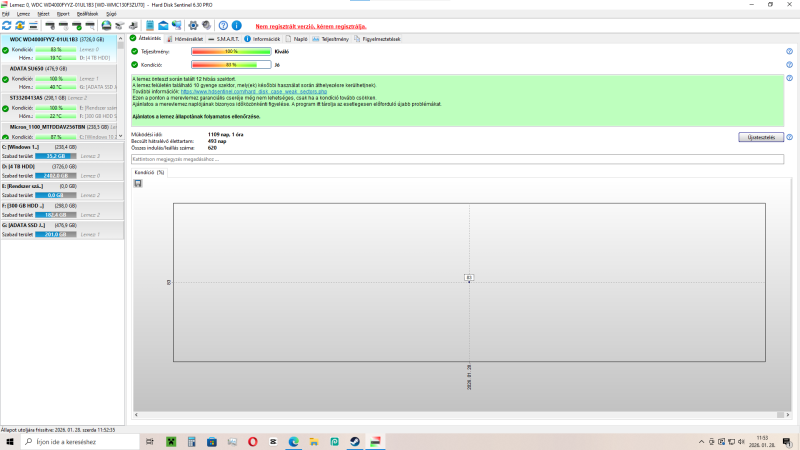Click the help icon next to Újratesztelés button

pyautogui.click(x=789, y=137)
